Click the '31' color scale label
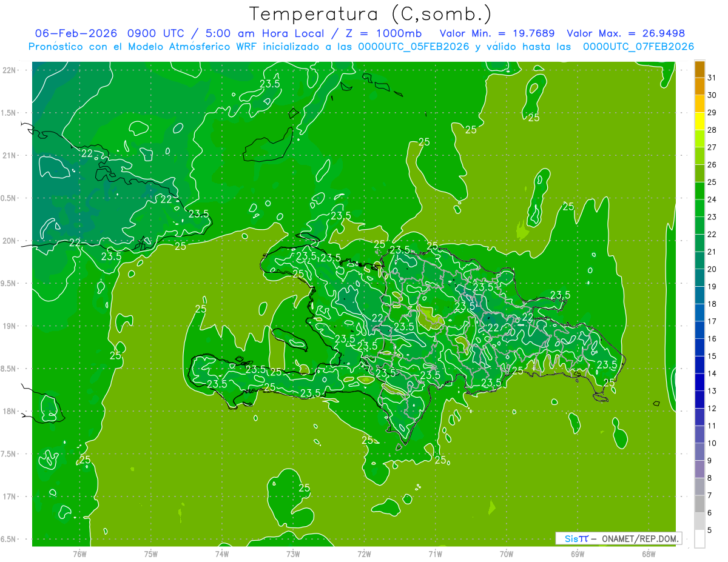 pyautogui.click(x=712, y=77)
